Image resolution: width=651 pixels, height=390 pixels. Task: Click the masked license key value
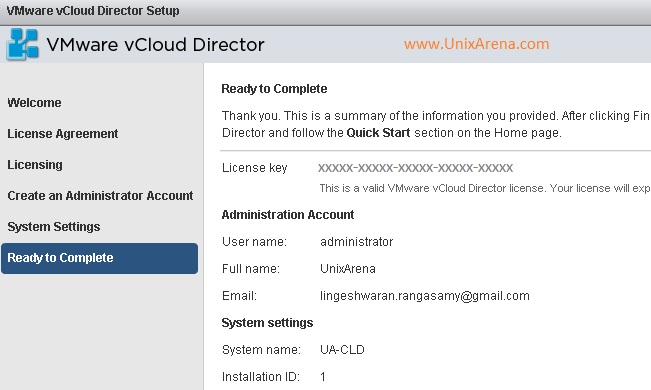point(416,168)
